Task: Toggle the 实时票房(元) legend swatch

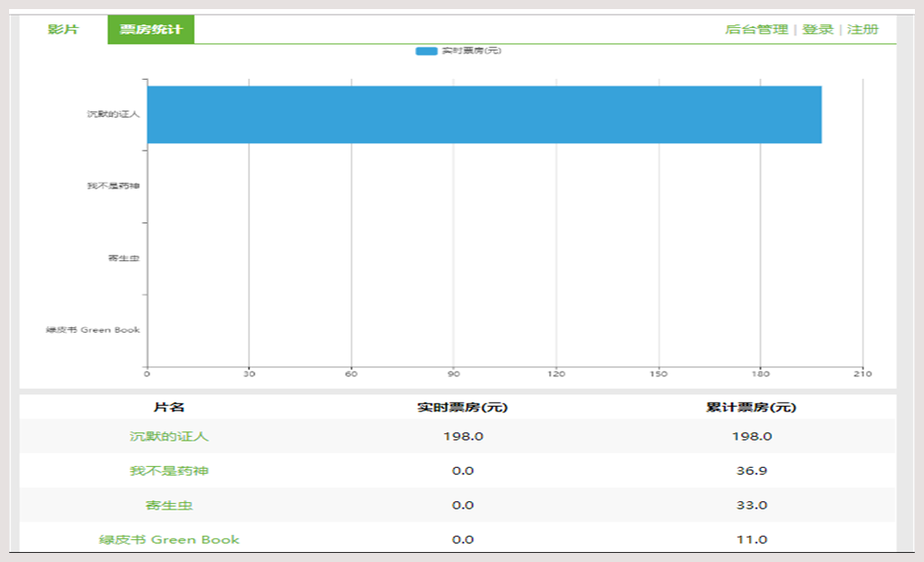Action: [x=426, y=51]
